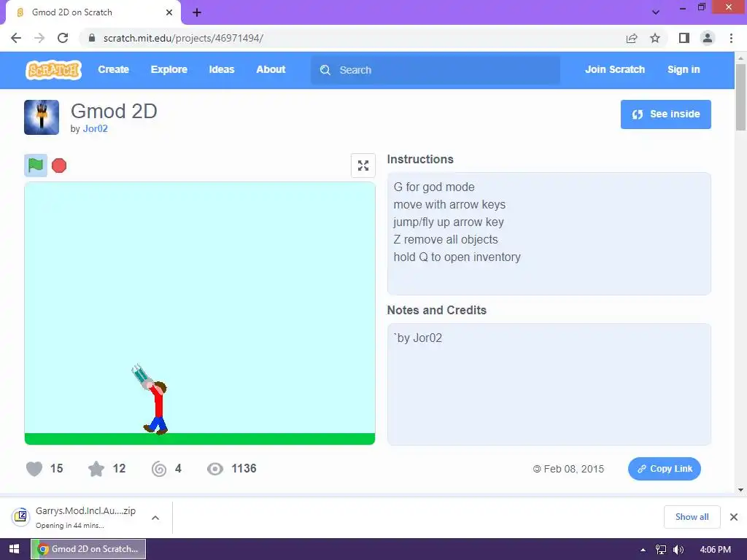Stop the project with red stop sign
The height and width of the screenshot is (560, 747).
click(x=59, y=166)
